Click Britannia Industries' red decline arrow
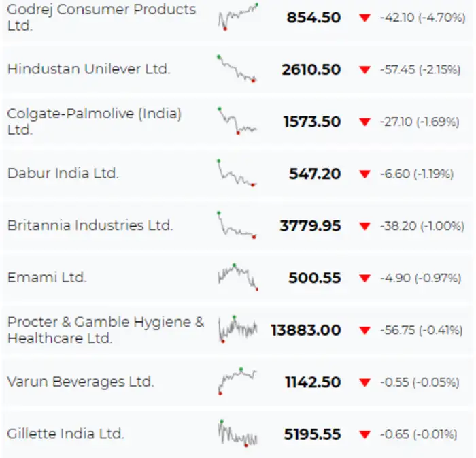476x458 pixels. (365, 226)
